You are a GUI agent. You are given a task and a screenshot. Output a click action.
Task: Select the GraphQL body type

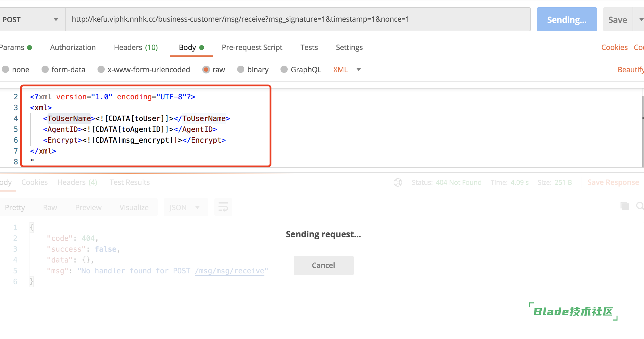(301, 70)
